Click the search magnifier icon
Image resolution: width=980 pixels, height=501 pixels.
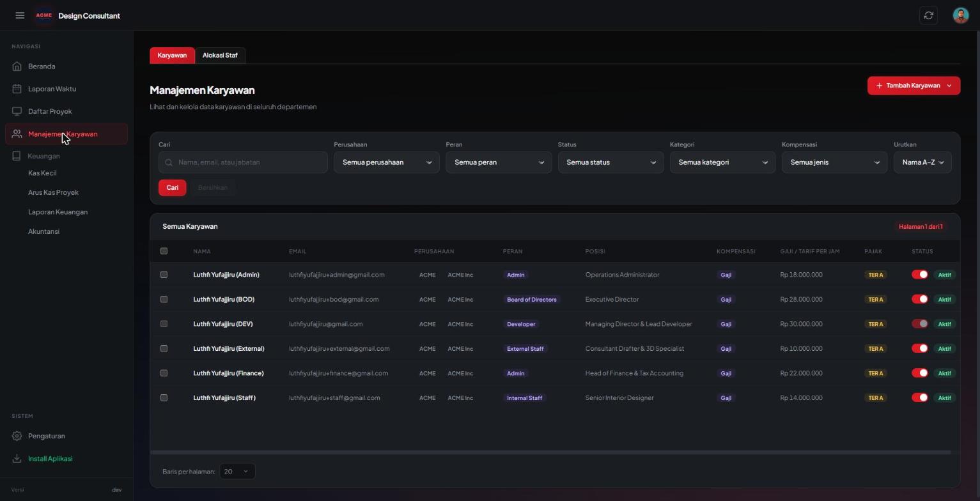[x=169, y=162]
